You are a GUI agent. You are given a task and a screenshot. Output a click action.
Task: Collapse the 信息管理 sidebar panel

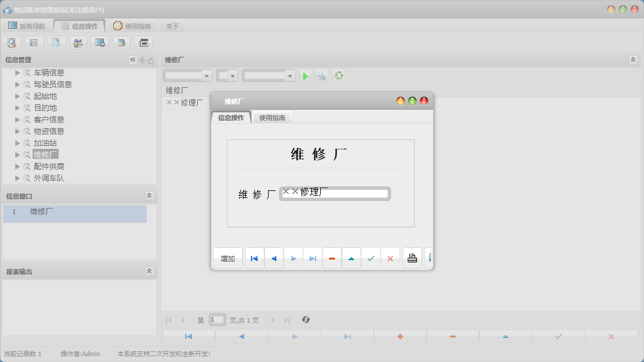tap(132, 59)
